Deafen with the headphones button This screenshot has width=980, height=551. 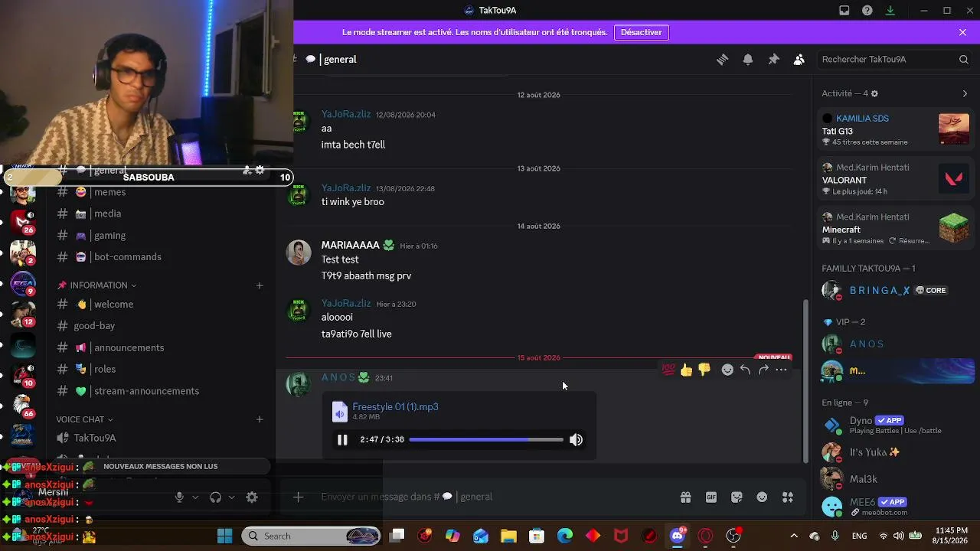(x=215, y=497)
